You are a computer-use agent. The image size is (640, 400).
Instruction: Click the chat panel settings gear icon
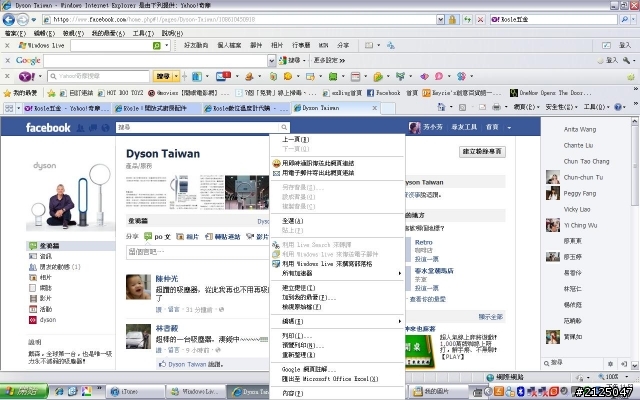click(610, 363)
